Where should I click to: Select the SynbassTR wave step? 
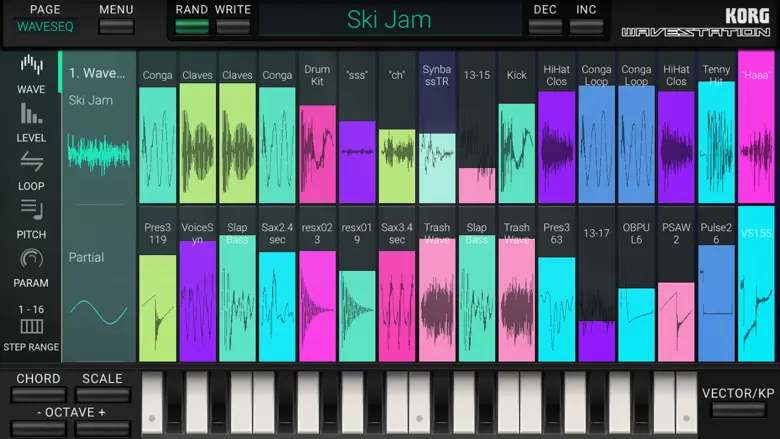[437, 128]
